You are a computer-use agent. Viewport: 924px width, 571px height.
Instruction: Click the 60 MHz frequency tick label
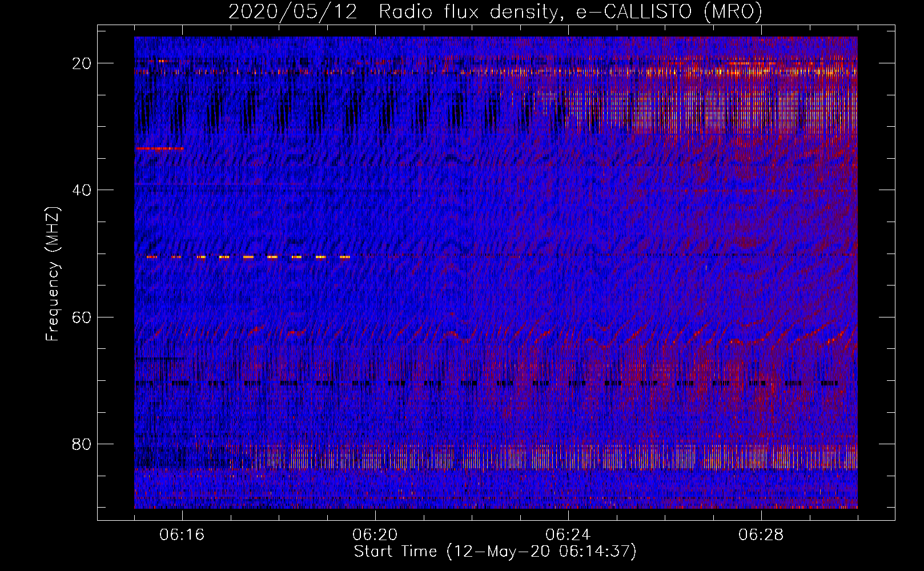tap(82, 317)
